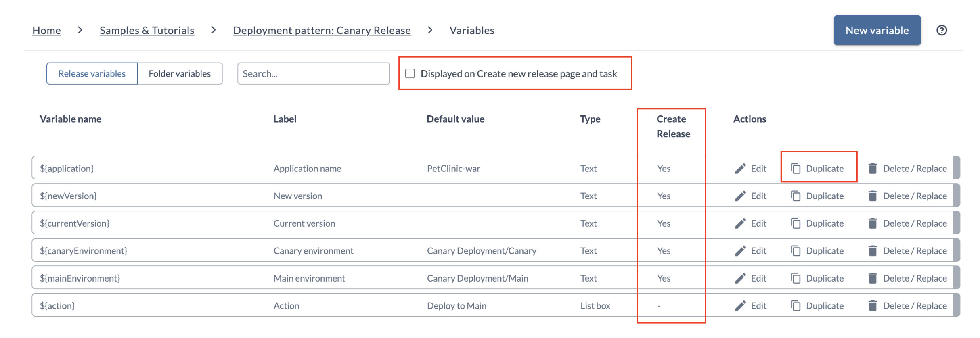Viewport: 980px width, 338px height.
Task: Click trash icon in ${currentVersion} row
Action: 873,223
